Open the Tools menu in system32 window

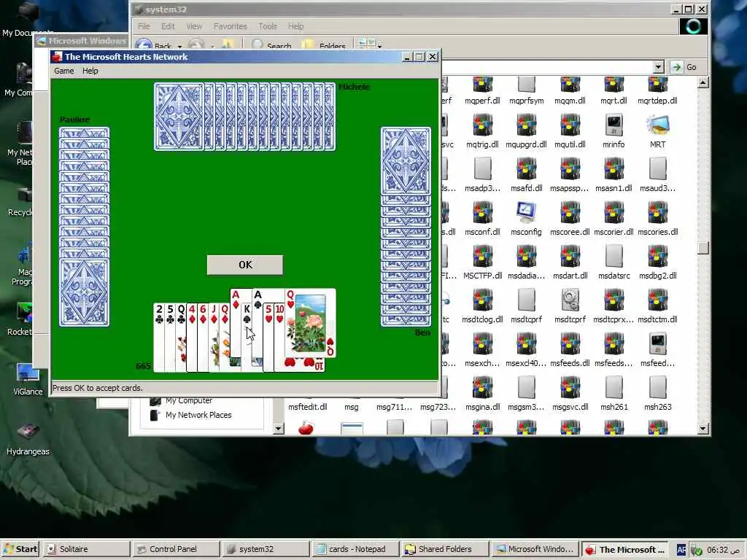267,26
